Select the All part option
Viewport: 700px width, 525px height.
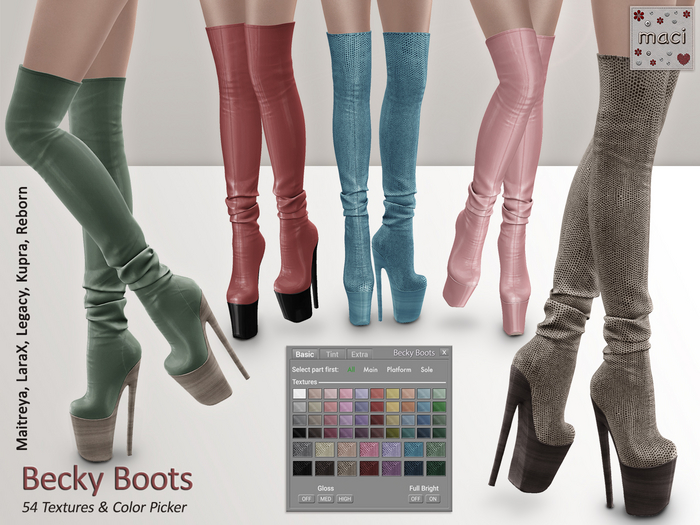[351, 370]
